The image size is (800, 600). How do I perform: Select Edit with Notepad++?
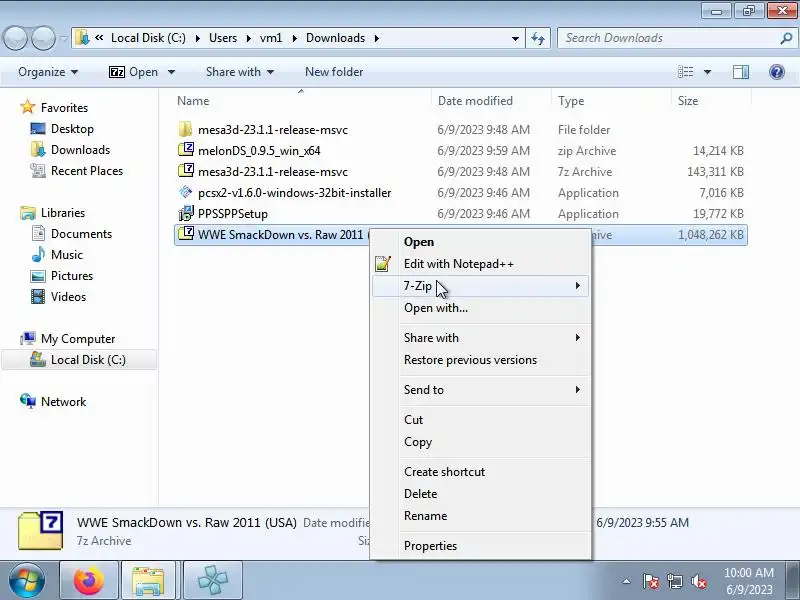pyautogui.click(x=480, y=264)
